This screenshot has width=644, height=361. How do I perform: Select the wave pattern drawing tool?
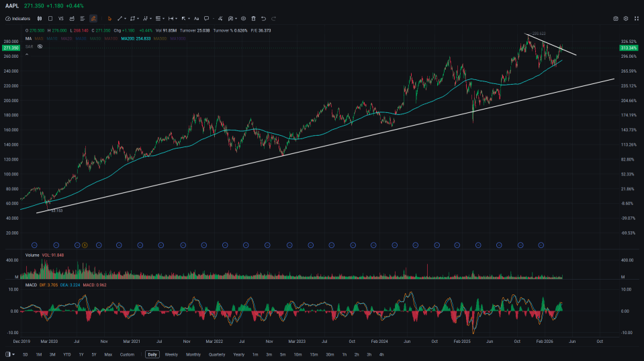pos(145,19)
